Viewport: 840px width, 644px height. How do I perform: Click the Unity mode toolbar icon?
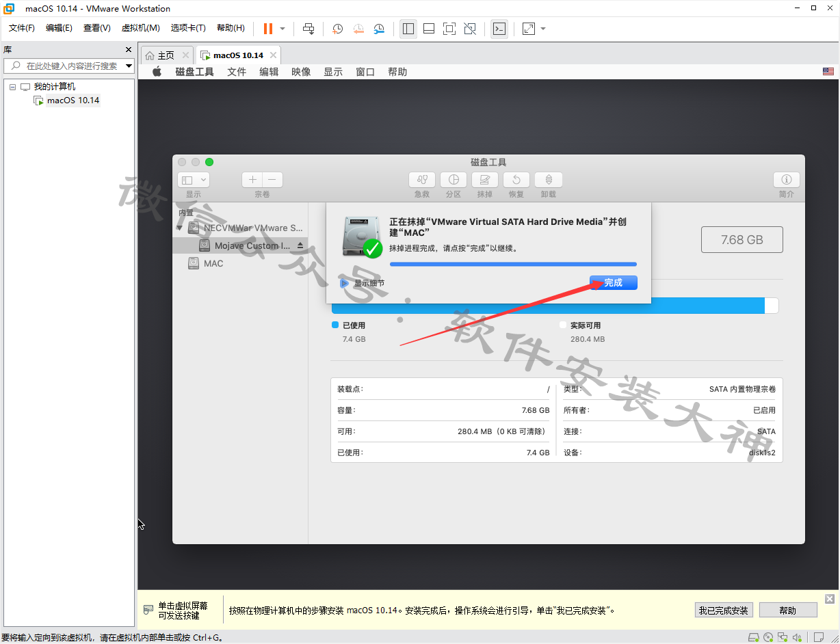470,29
